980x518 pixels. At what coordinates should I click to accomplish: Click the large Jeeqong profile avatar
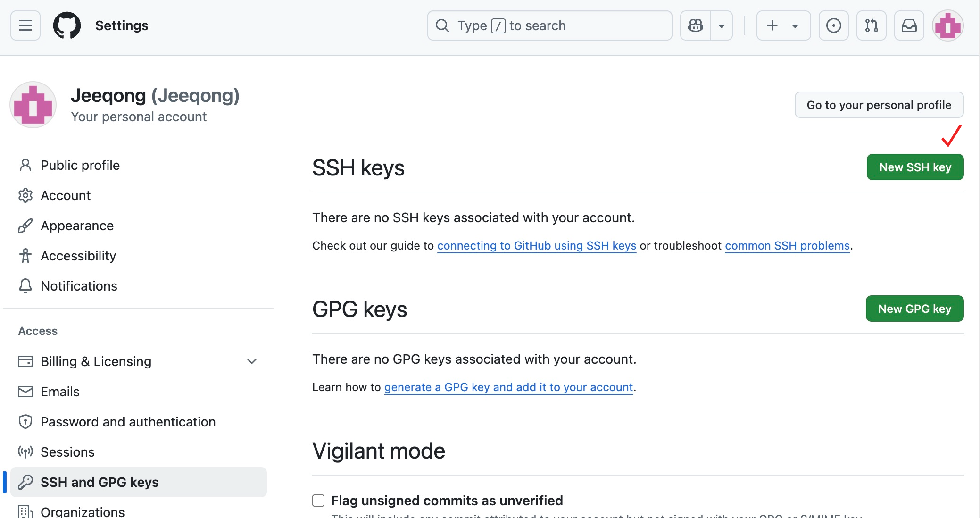(x=33, y=105)
